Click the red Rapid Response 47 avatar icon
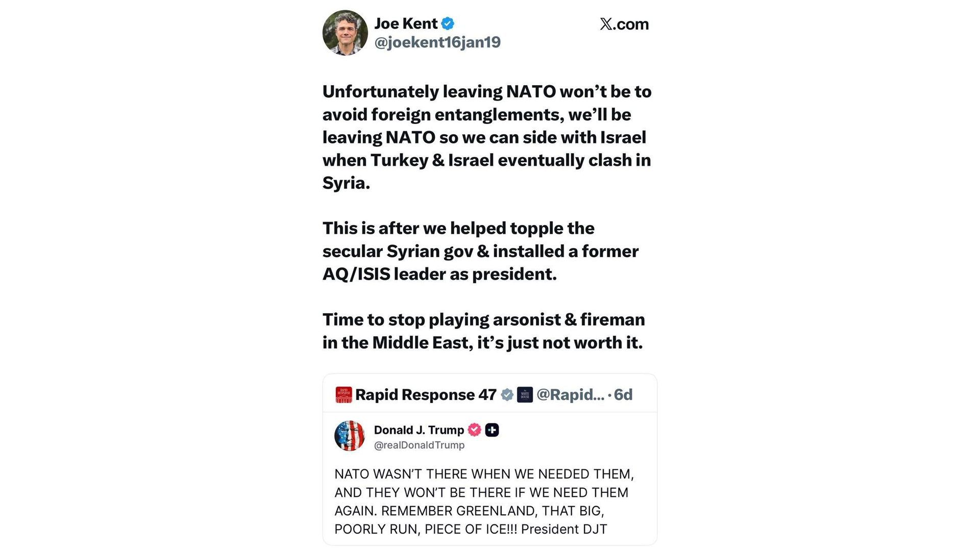 (344, 395)
